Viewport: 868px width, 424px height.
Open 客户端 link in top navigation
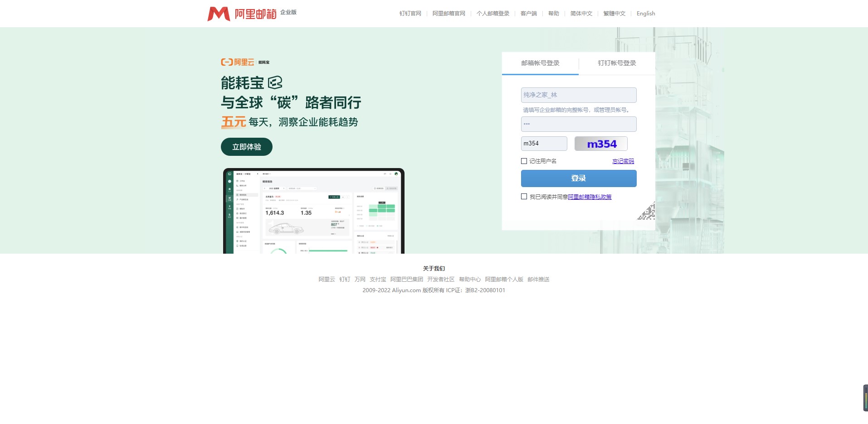[529, 14]
